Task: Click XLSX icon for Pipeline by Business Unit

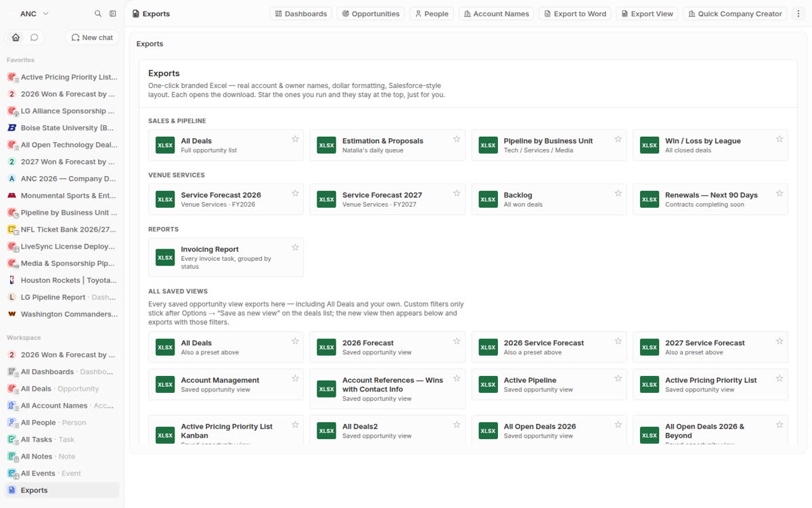Action: pyautogui.click(x=488, y=145)
